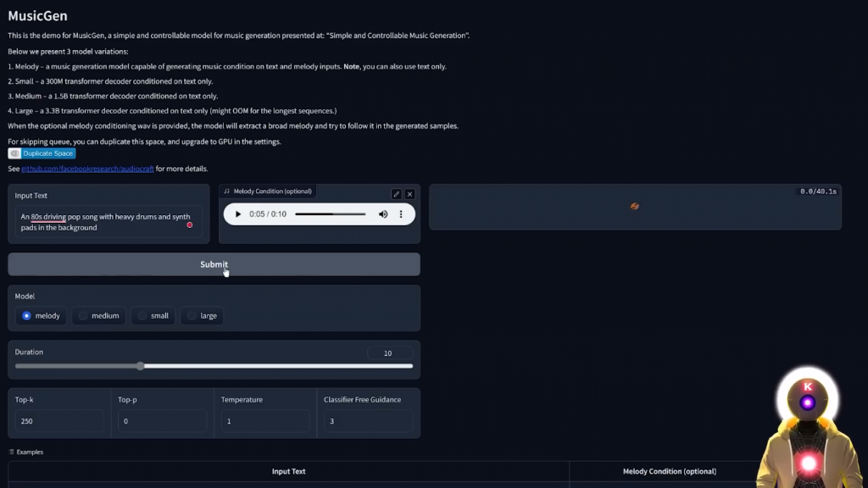Click the Input Text prompt box
The width and height of the screenshot is (868, 488).
point(108,222)
